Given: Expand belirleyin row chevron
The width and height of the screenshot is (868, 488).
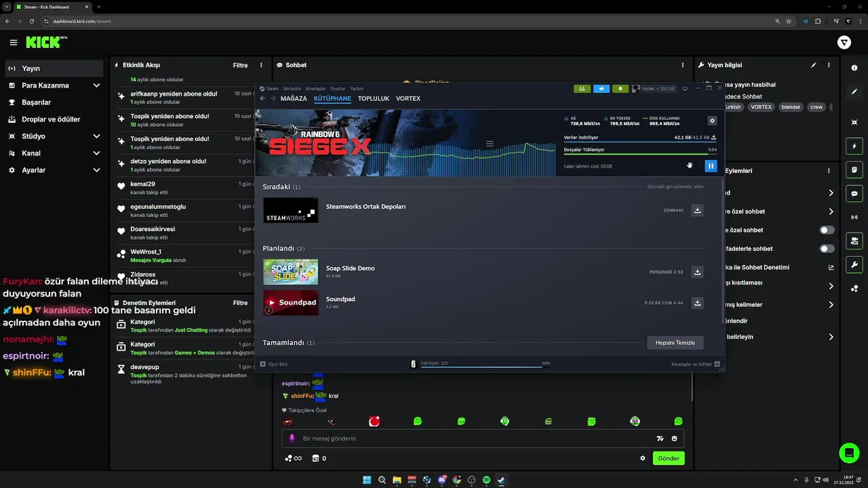Looking at the screenshot, I should [831, 337].
